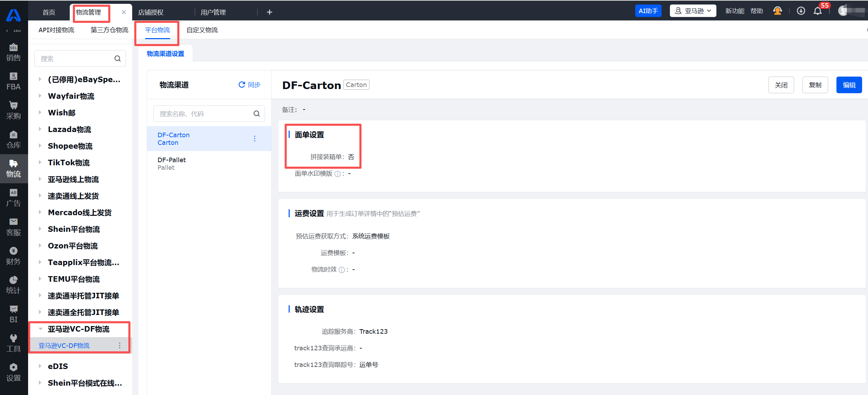Open the three-dot menu for DF-Carton
The width and height of the screenshot is (868, 395).
(x=255, y=139)
